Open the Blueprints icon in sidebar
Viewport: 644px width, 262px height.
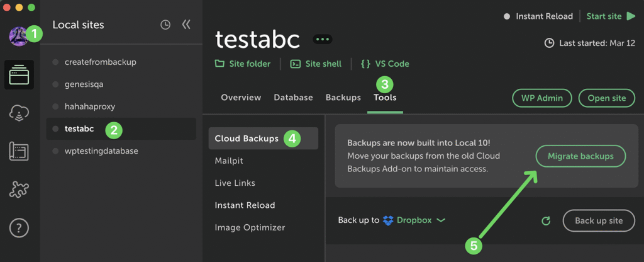(19, 151)
